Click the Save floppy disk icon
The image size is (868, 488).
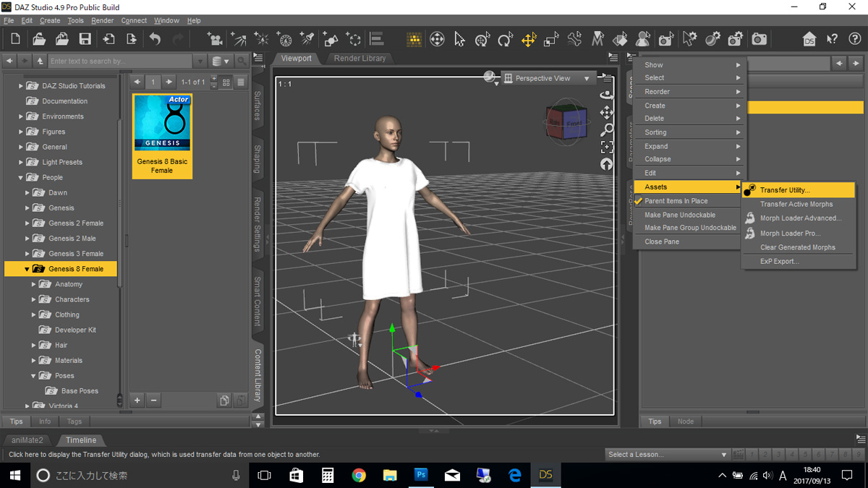click(85, 39)
